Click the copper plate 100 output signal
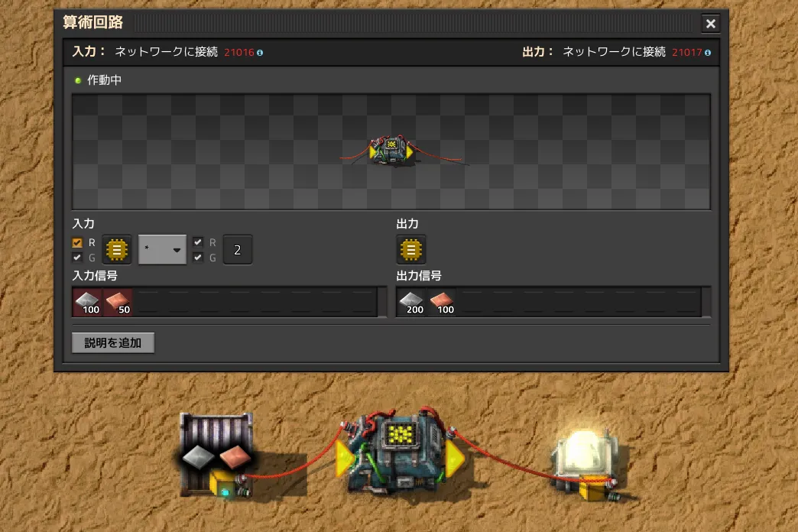 coord(442,303)
